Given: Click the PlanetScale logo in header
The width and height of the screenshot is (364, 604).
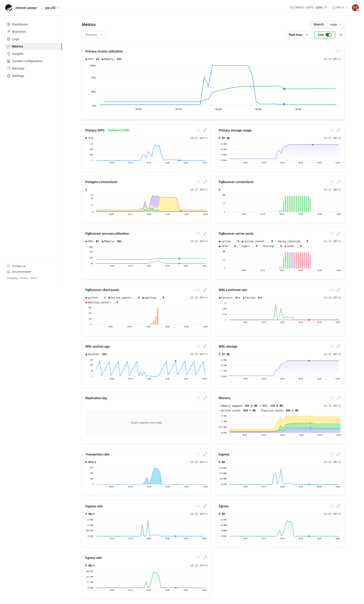Looking at the screenshot, I should (x=9, y=8).
